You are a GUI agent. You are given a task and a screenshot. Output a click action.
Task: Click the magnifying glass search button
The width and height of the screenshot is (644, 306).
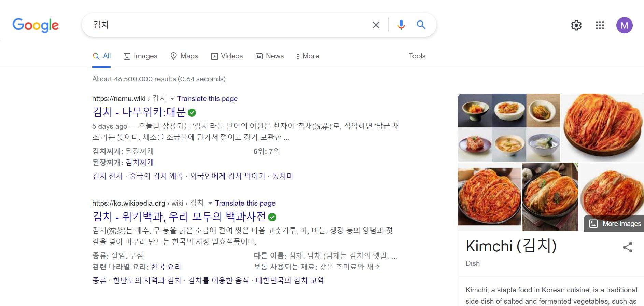421,25
